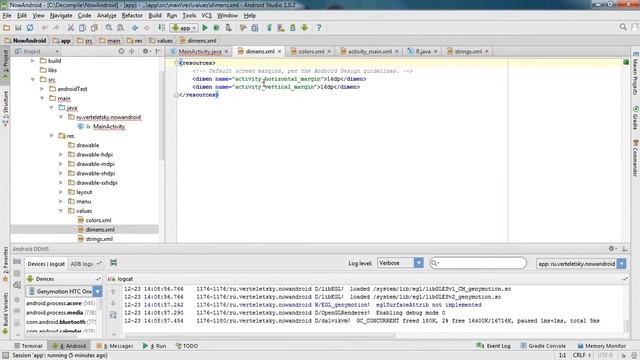
Task: Click the Search Everywhere magnifier icon
Action: [623, 27]
